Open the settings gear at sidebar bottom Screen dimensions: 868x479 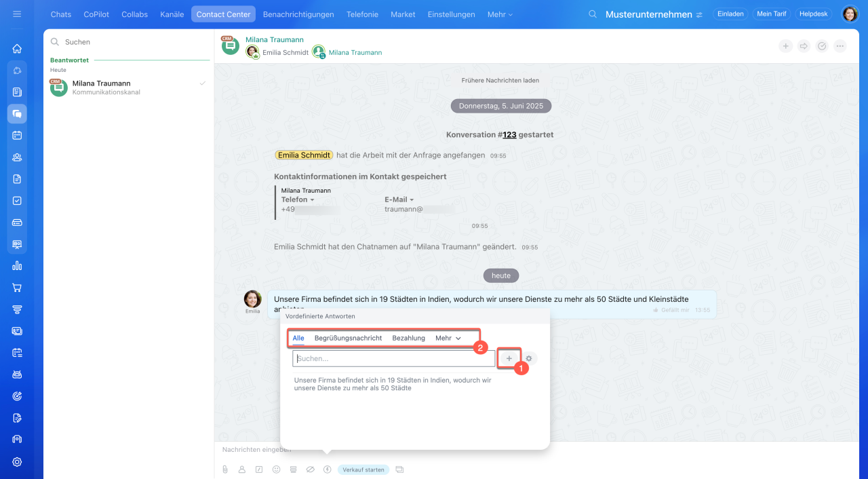coord(17,462)
